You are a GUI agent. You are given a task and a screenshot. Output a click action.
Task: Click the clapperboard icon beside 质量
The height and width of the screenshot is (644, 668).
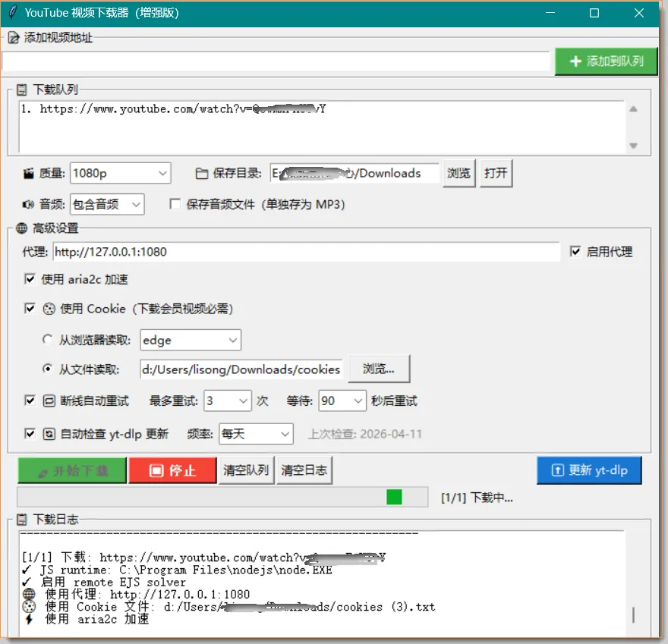pyautogui.click(x=28, y=173)
